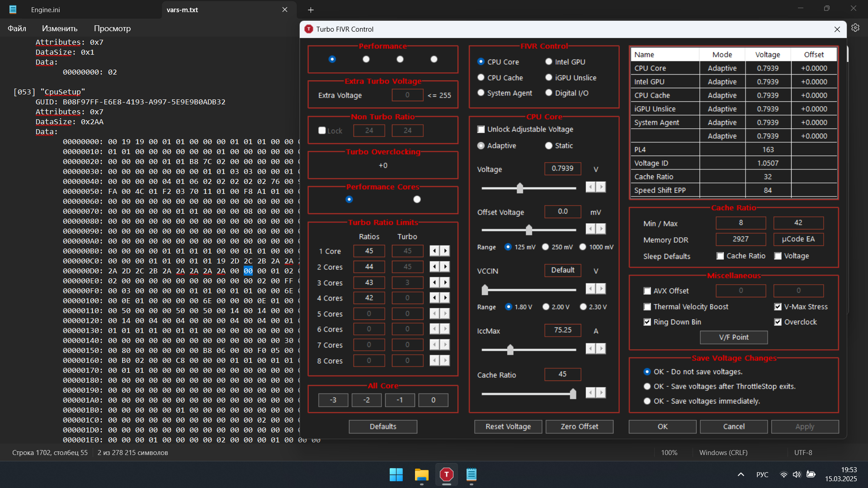Increase 1 Core turbo ratio arrow
The height and width of the screenshot is (488, 868).
coord(445,251)
